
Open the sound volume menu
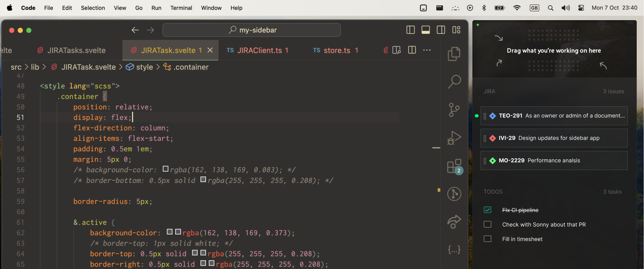point(566,8)
